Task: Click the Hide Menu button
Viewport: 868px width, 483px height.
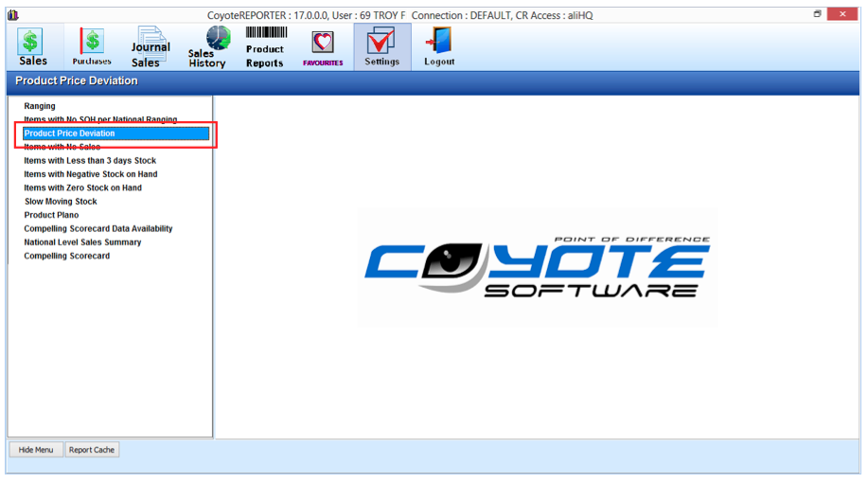Action: (x=36, y=450)
